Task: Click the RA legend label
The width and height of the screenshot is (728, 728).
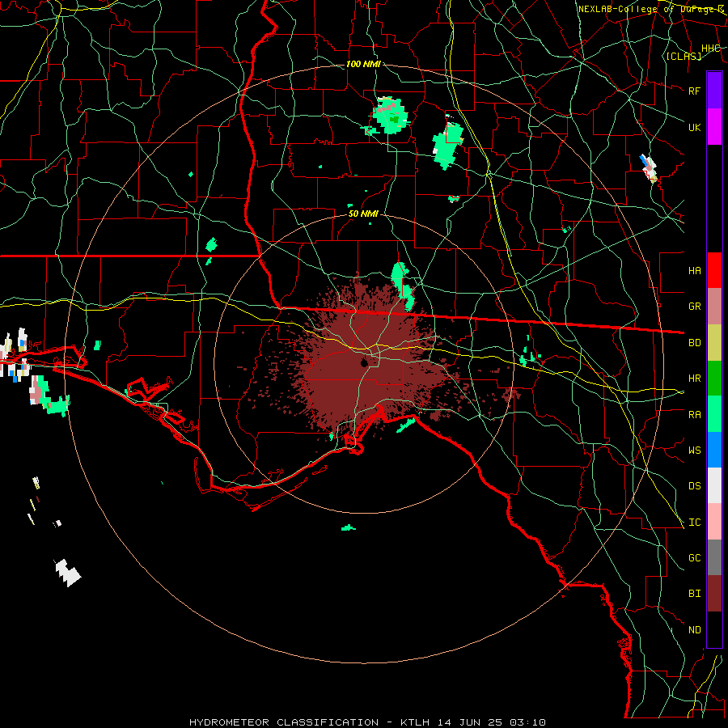Action: [x=695, y=415]
